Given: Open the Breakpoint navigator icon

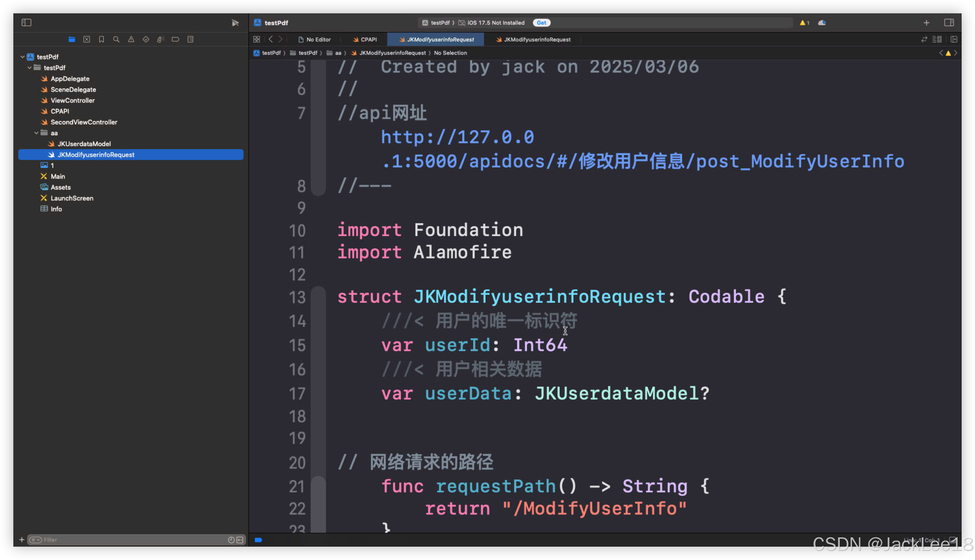Looking at the screenshot, I should 175,39.
